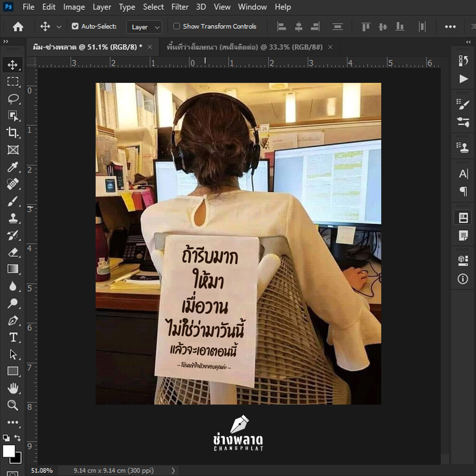Align left edges button
The width and height of the screenshot is (476, 476).
click(281, 27)
